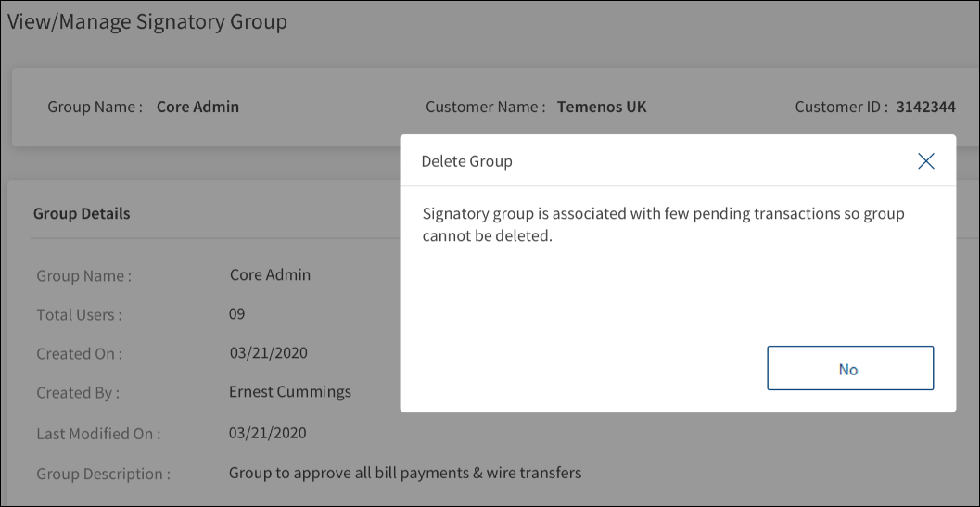Click the Group Details section heading

(x=82, y=213)
